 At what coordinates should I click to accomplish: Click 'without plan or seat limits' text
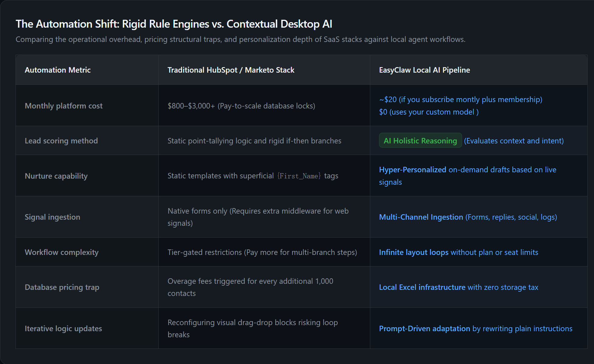point(494,252)
